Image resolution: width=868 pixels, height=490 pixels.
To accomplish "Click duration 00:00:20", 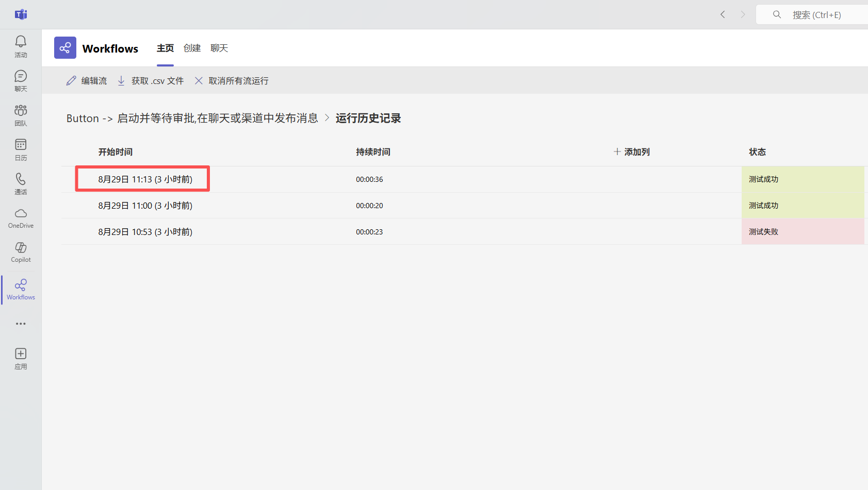I will point(369,206).
